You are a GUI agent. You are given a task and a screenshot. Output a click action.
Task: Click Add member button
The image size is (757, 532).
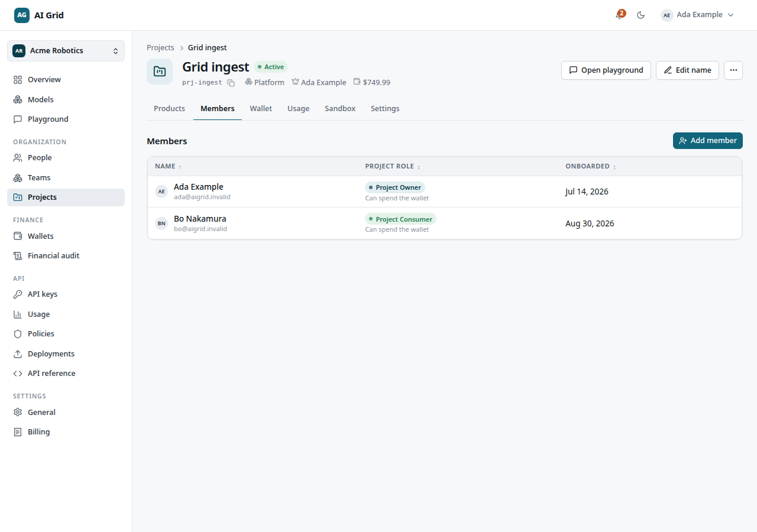pos(708,141)
